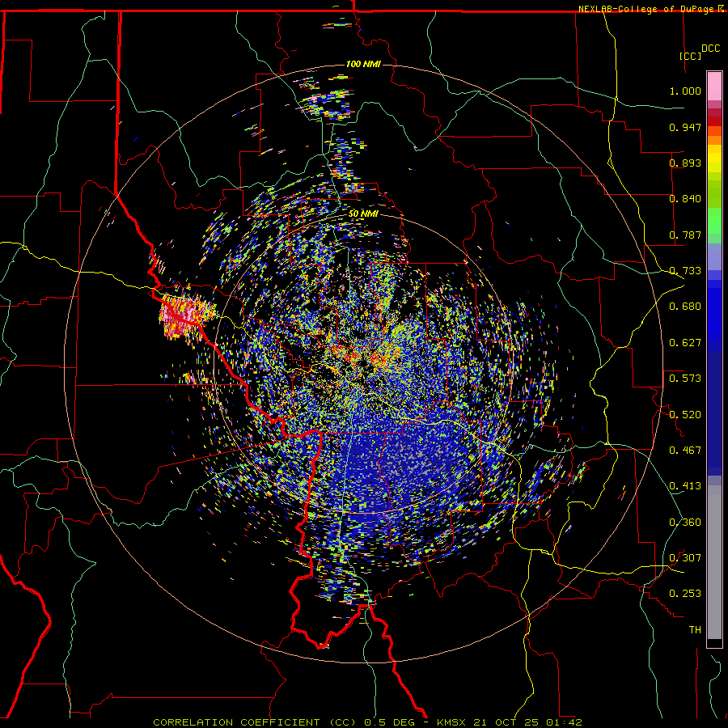Image resolution: width=728 pixels, height=728 pixels.
Task: Click the [CC] units label above the scale
Action: (690, 56)
